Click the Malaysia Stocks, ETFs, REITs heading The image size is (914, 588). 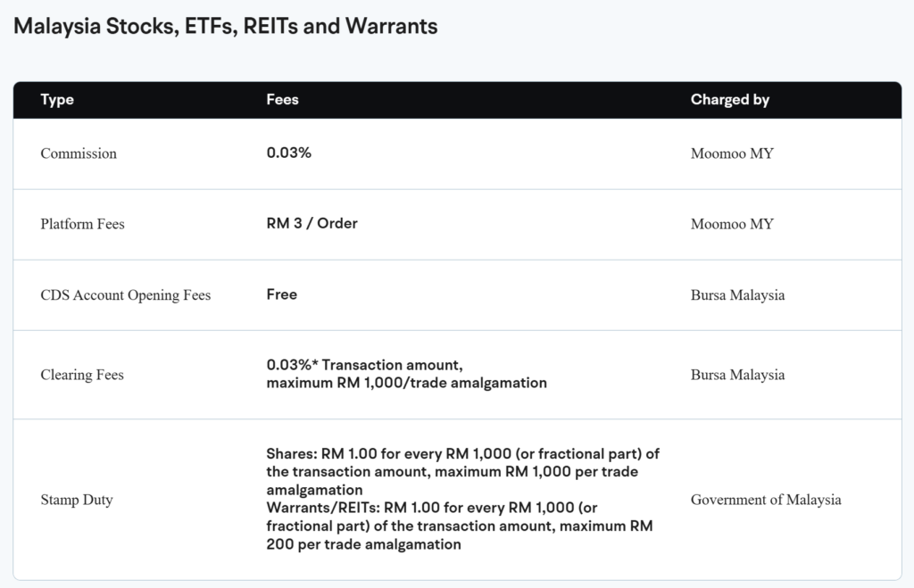(x=226, y=26)
